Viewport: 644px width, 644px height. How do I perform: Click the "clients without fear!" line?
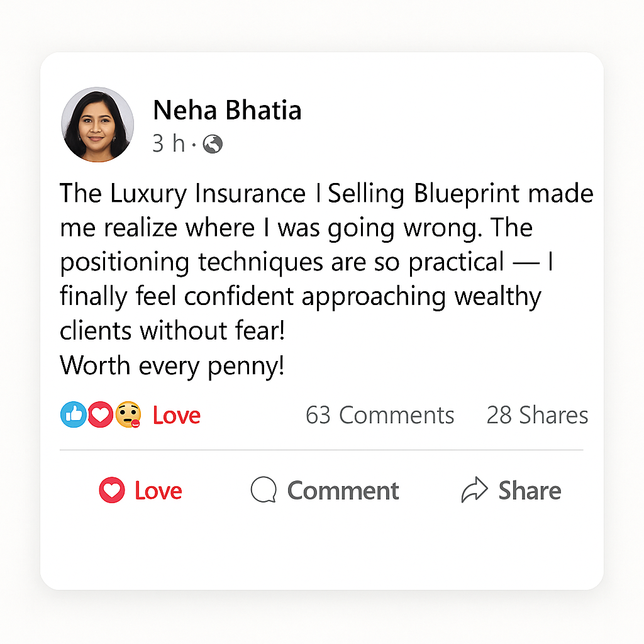[172, 331]
